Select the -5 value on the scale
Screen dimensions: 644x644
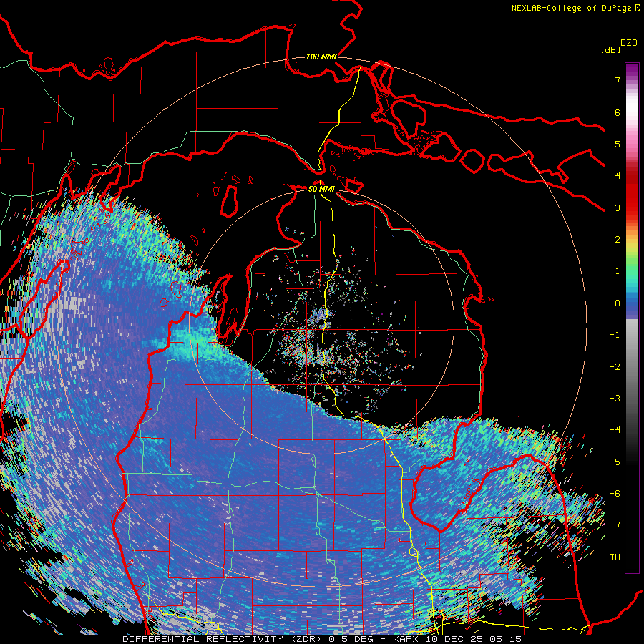pyautogui.click(x=615, y=462)
